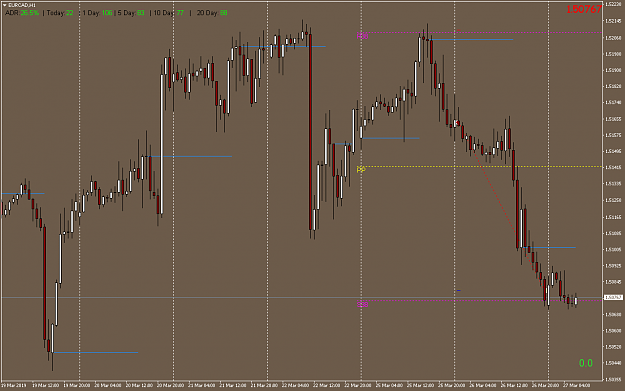Click the 19 Mar 2019 date on time axis
The width and height of the screenshot is (625, 391).
point(13,385)
